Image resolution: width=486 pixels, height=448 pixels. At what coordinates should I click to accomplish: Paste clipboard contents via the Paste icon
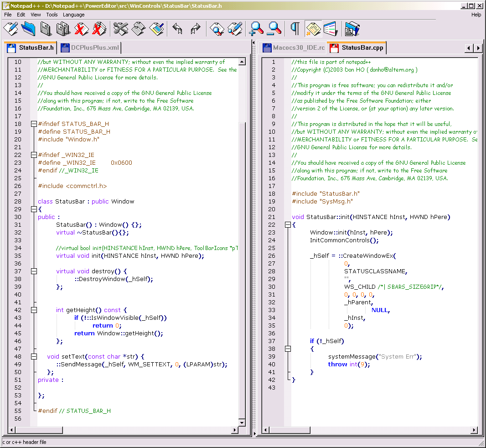156,29
